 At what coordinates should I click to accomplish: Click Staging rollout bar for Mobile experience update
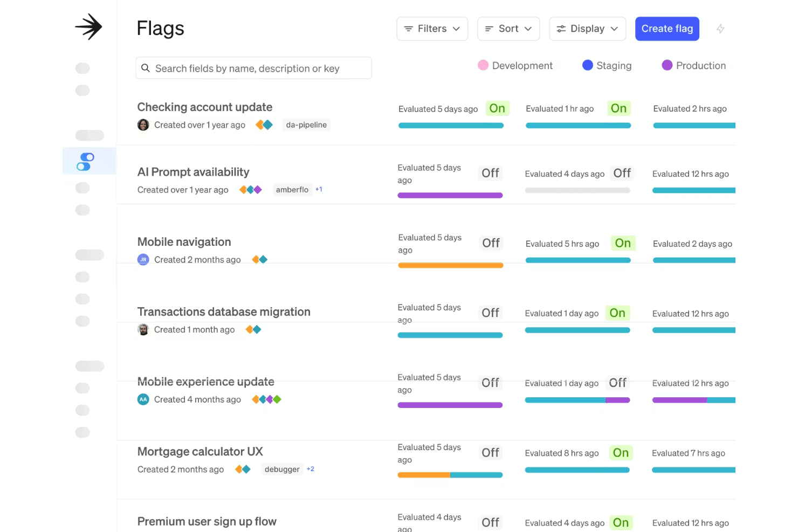pos(577,400)
